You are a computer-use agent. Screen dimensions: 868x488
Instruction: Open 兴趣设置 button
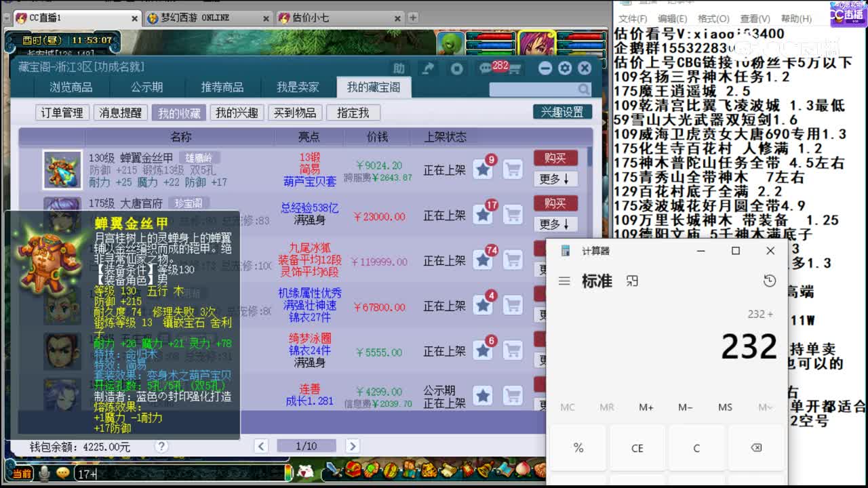click(x=562, y=112)
